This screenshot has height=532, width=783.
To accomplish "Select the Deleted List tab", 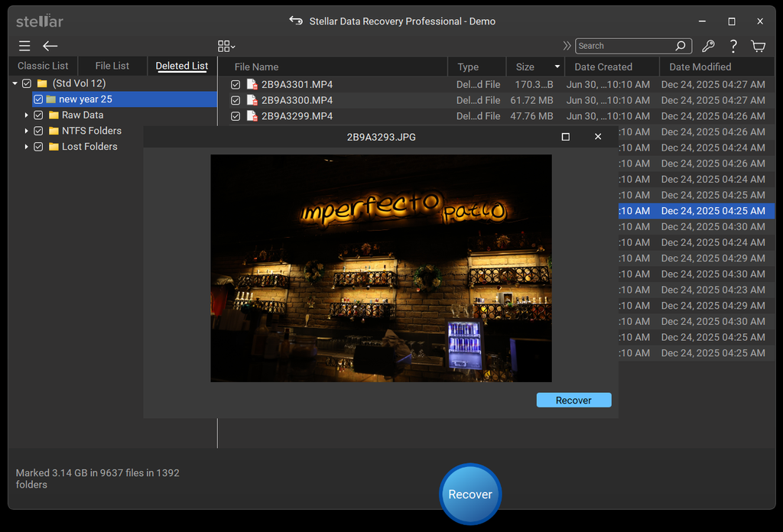I will pyautogui.click(x=182, y=66).
